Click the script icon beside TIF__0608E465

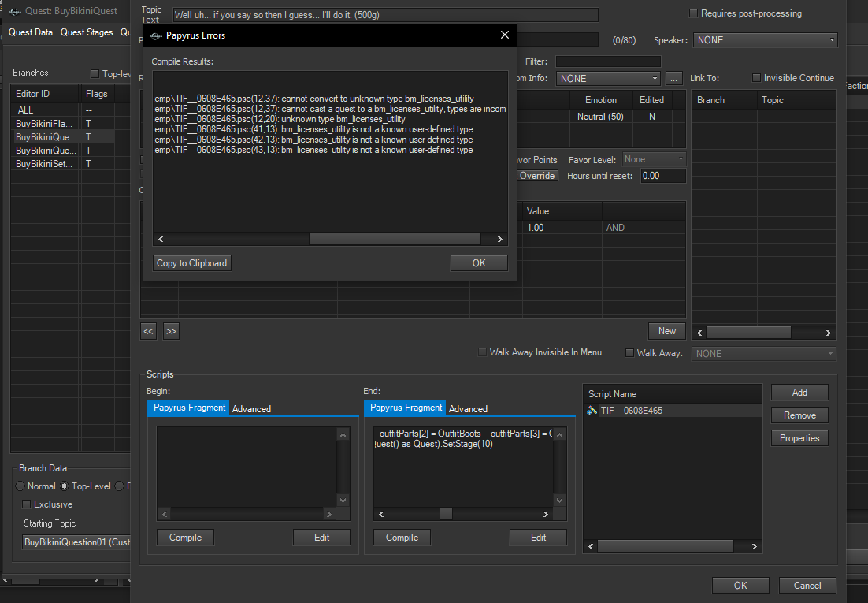pyautogui.click(x=592, y=411)
